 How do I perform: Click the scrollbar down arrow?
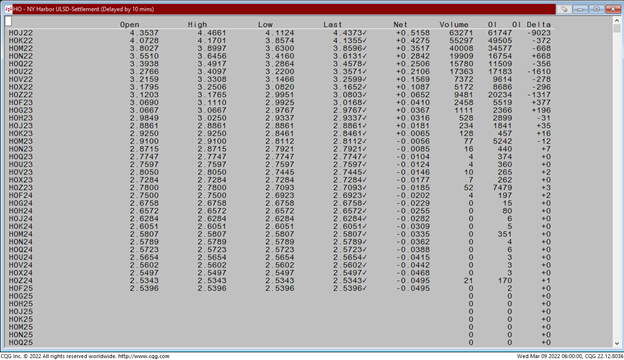617,343
